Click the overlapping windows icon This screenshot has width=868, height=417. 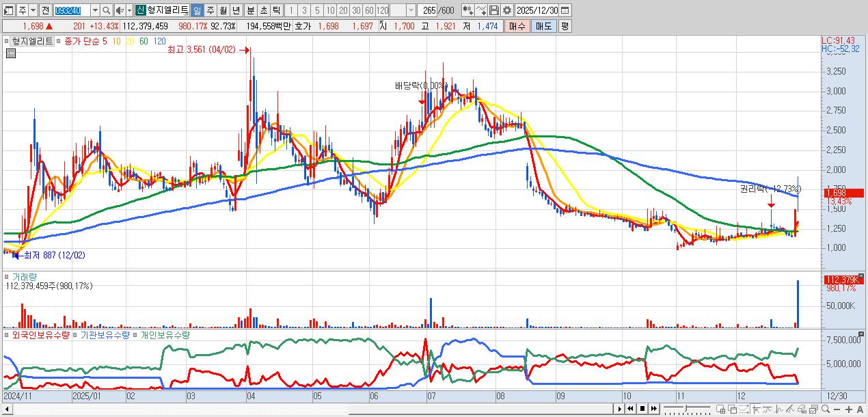733,409
